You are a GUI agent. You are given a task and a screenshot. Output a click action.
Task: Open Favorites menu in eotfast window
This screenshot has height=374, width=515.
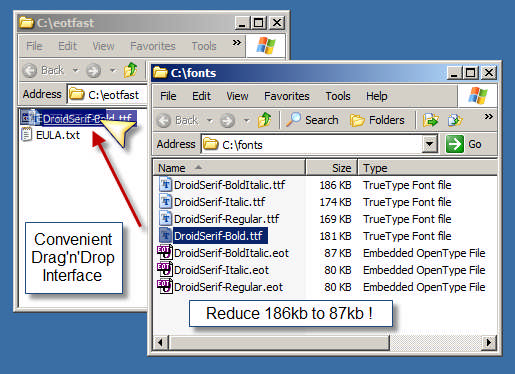(153, 46)
